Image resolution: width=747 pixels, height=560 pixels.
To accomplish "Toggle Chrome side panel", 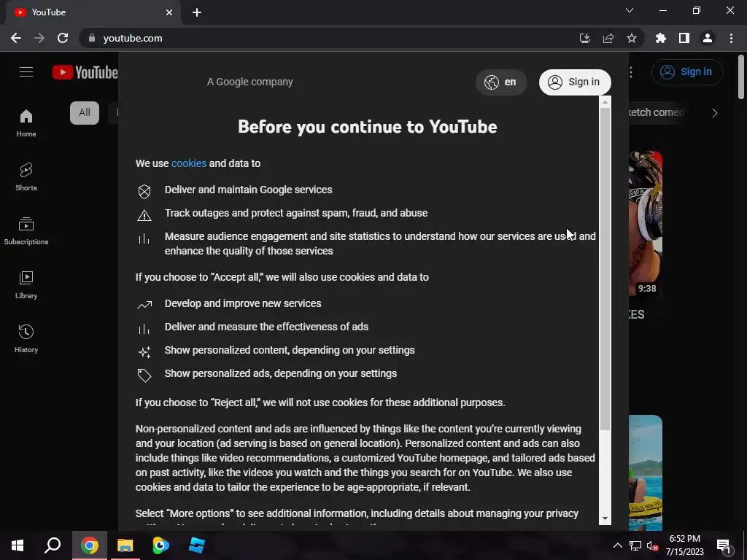I will click(684, 38).
